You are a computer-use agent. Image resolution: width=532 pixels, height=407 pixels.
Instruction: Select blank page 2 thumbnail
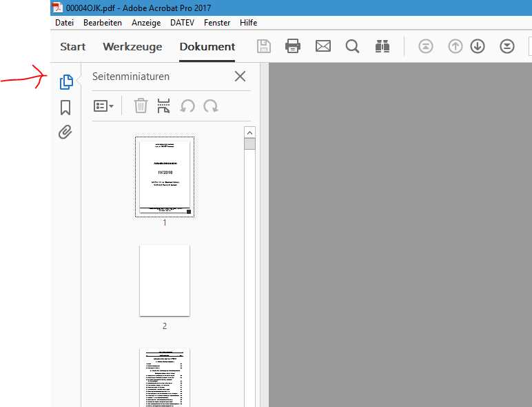[x=165, y=281]
